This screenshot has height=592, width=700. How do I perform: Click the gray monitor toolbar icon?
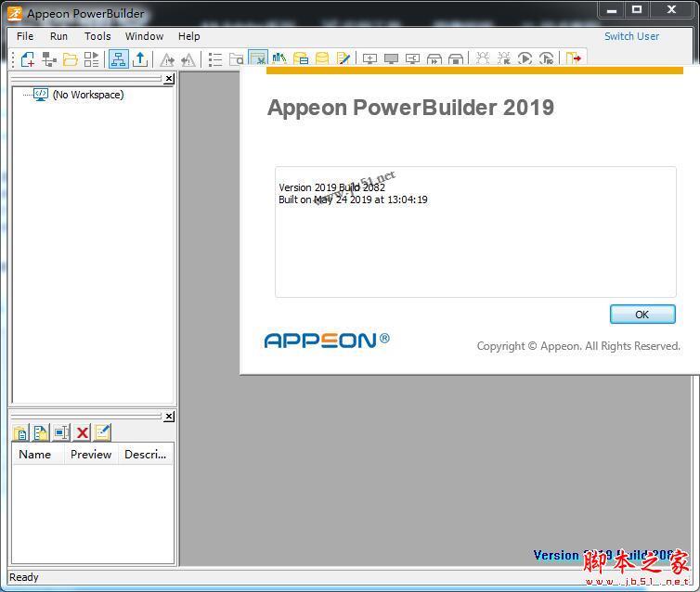(391, 58)
